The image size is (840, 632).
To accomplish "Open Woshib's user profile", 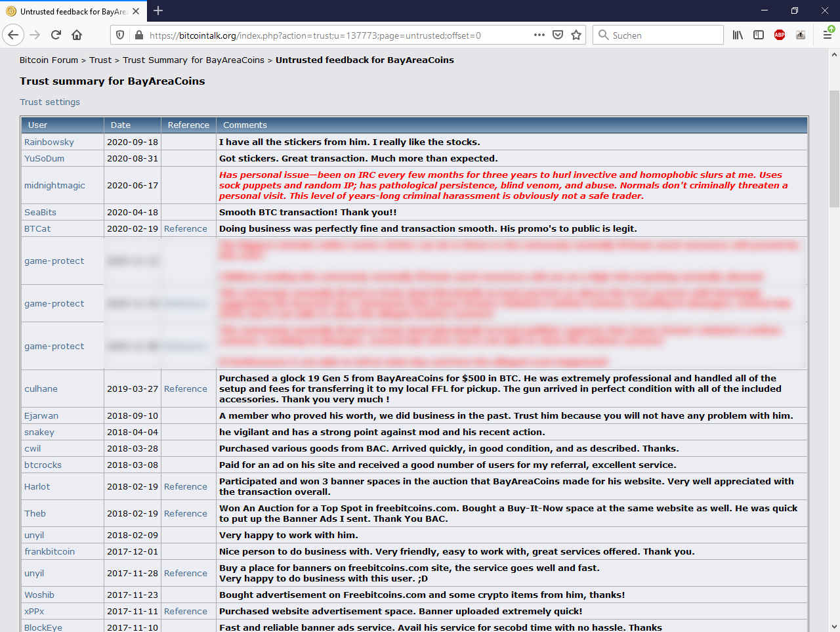I will 39,595.
